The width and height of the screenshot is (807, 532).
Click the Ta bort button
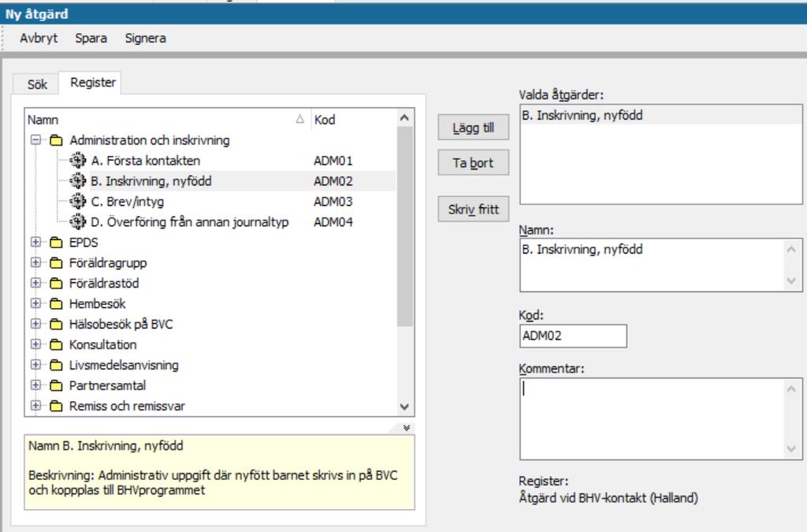[x=474, y=162]
